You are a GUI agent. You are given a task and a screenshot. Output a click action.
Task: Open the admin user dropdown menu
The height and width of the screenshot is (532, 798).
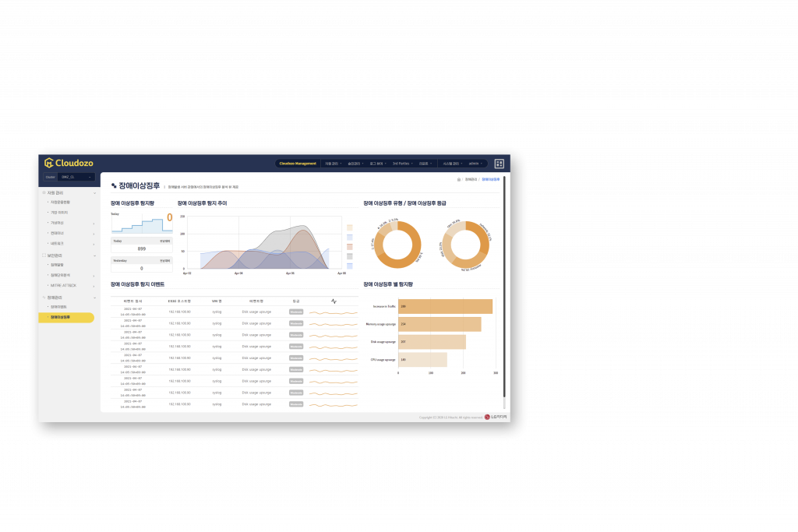click(475, 164)
